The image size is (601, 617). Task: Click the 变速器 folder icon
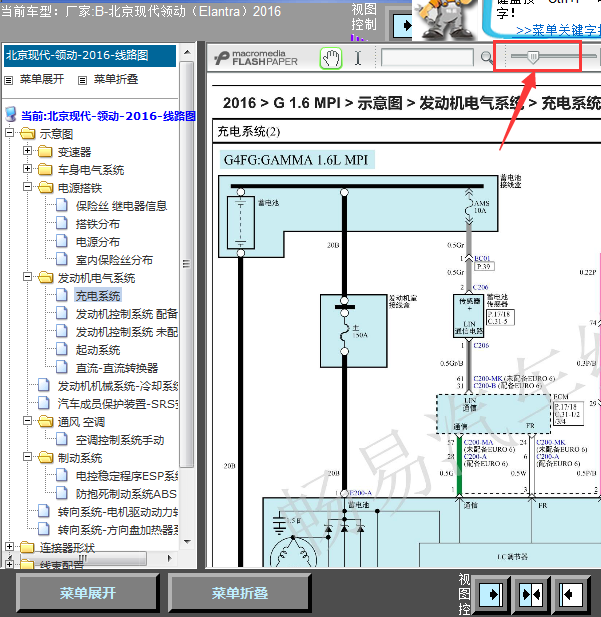(x=45, y=151)
